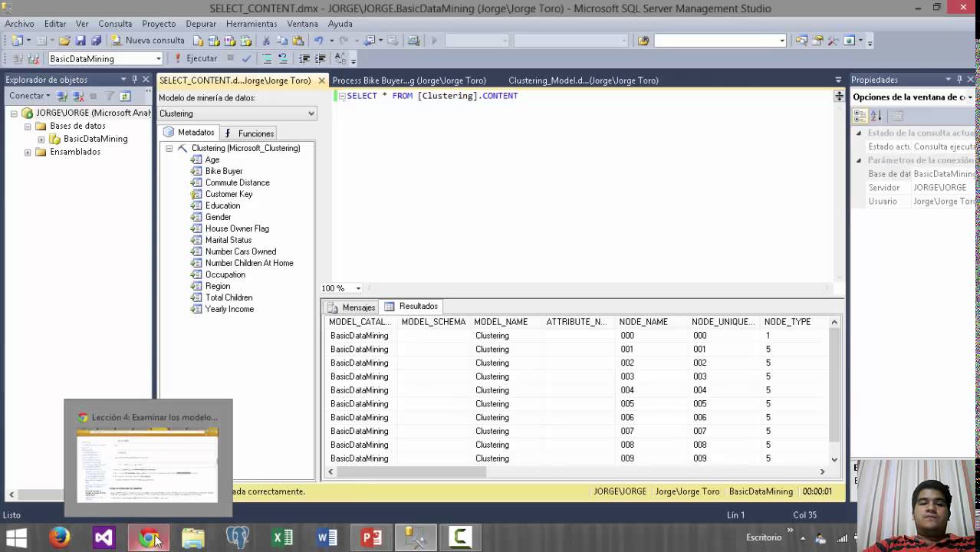Select the Customer Key column
The width and height of the screenshot is (980, 552).
click(x=229, y=194)
